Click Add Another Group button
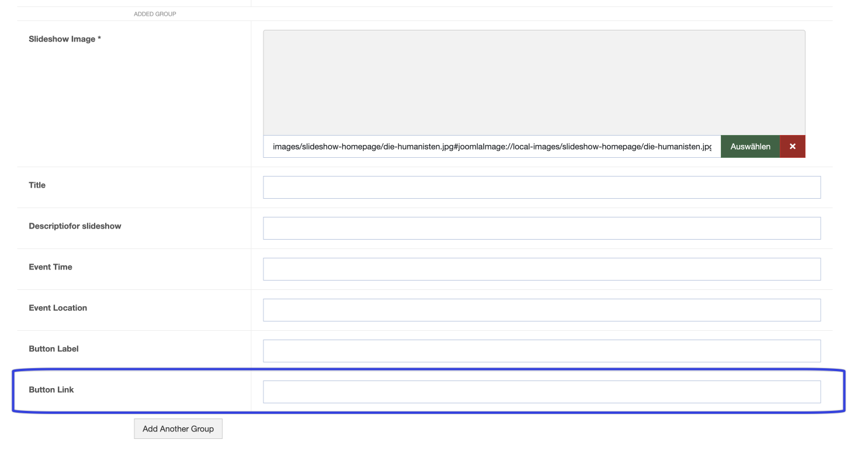This screenshot has height=460, width=868. (178, 428)
